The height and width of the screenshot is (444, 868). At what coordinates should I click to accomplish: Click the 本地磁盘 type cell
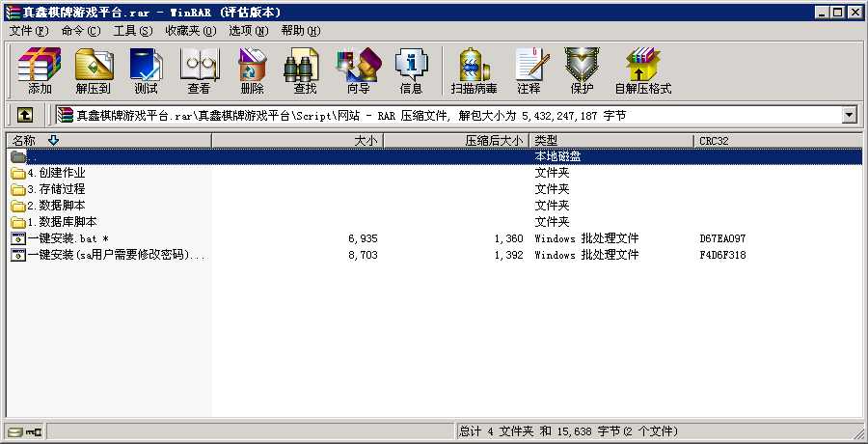pos(557,157)
